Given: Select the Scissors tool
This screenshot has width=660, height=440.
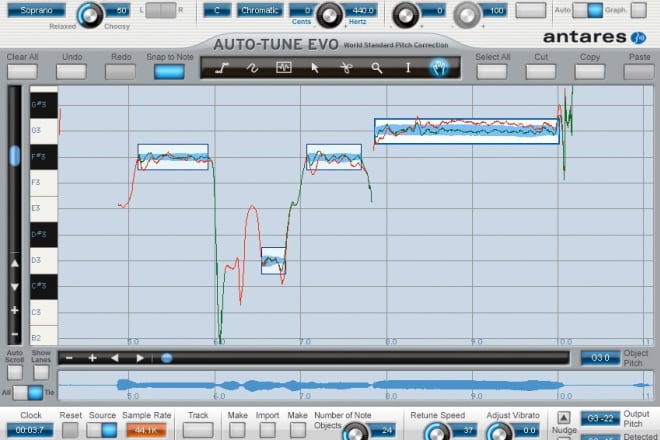Looking at the screenshot, I should click(x=346, y=68).
